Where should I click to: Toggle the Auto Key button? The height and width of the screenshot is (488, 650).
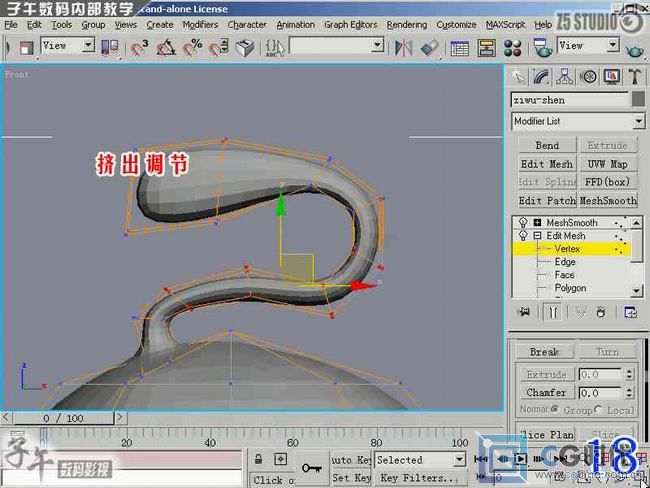[x=351, y=460]
